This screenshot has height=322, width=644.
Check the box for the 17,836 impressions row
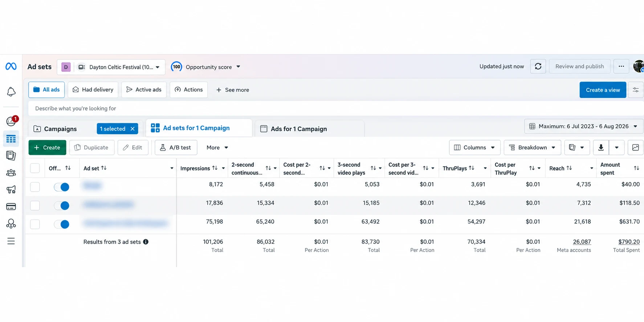click(35, 205)
